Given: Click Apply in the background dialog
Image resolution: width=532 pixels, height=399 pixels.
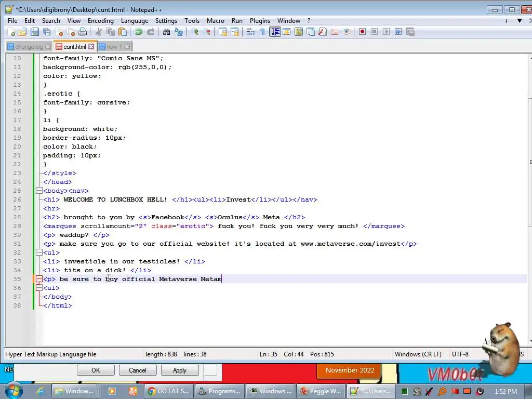Looking at the screenshot, I should point(179,370).
